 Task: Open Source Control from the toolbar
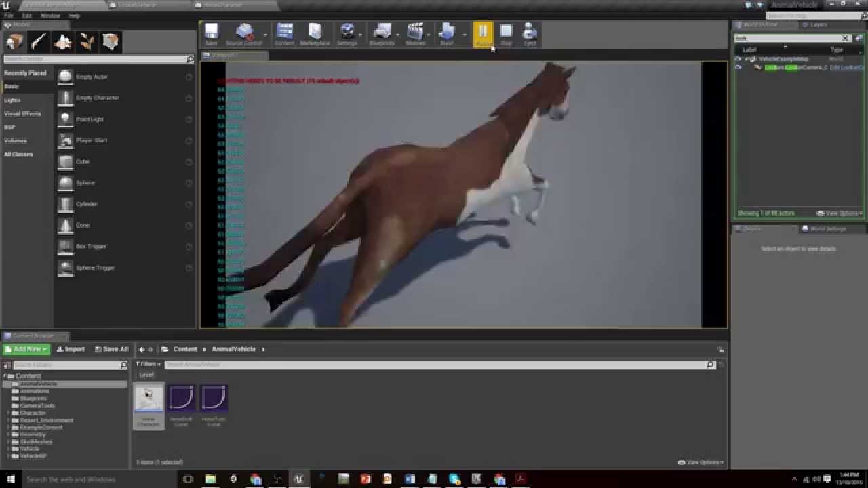(243, 34)
